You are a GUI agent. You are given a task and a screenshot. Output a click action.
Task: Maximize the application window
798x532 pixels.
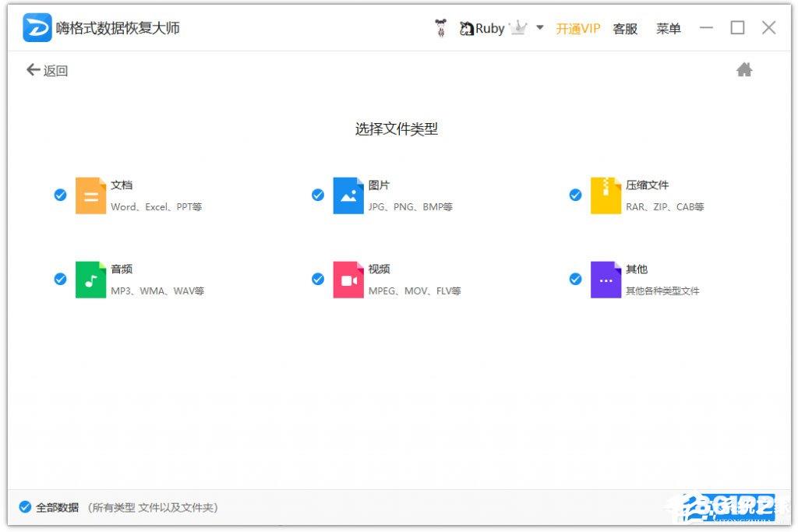[737, 27]
